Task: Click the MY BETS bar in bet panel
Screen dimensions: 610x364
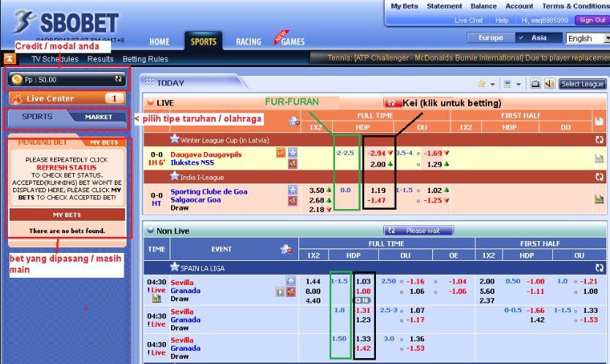Action: coord(67,215)
